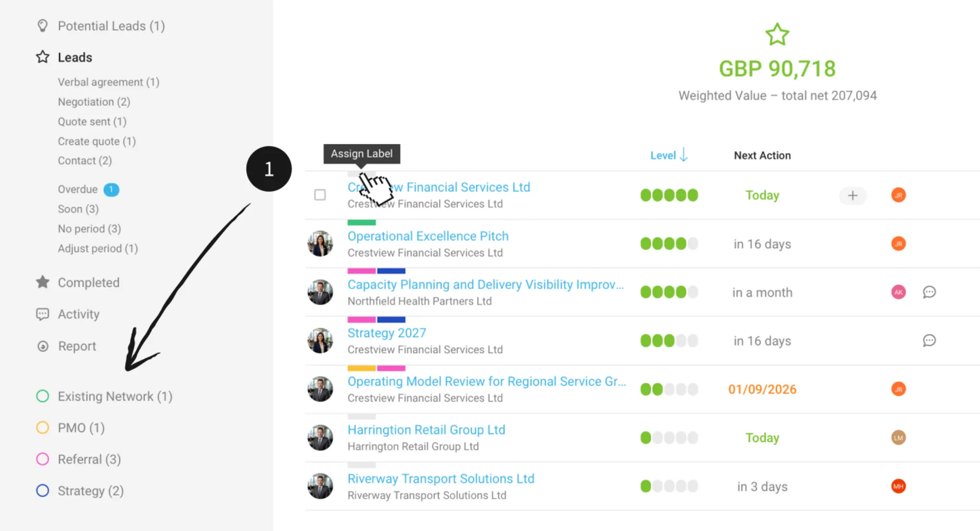Click the level dots on the Harrington Retail row
The image size is (980, 531).
(669, 437)
